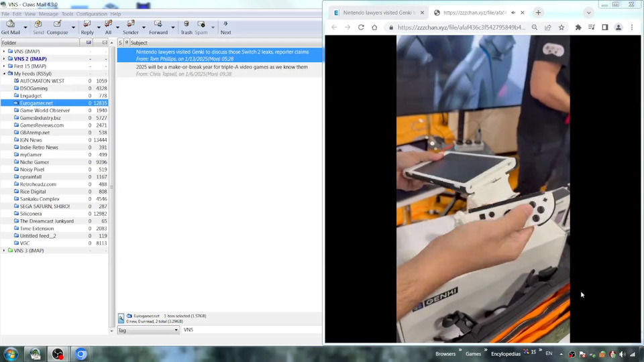Click the share page icon in browser
Image resolution: width=644 pixels, height=362 pixels.
click(x=548, y=27)
